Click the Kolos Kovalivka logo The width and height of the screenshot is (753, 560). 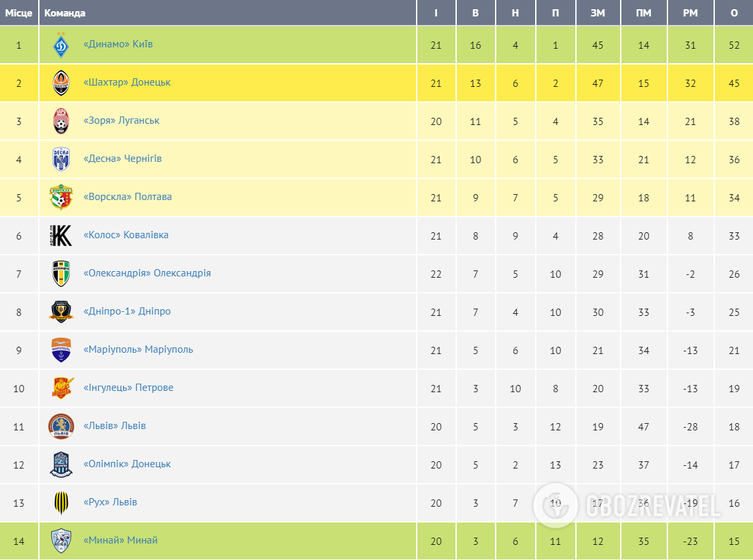click(x=61, y=236)
